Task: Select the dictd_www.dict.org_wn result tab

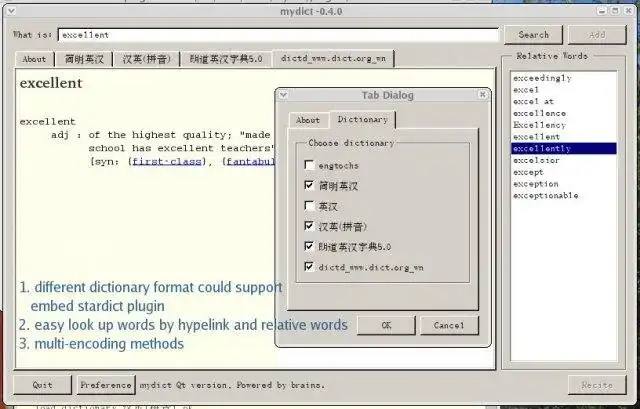Action: tap(333, 58)
